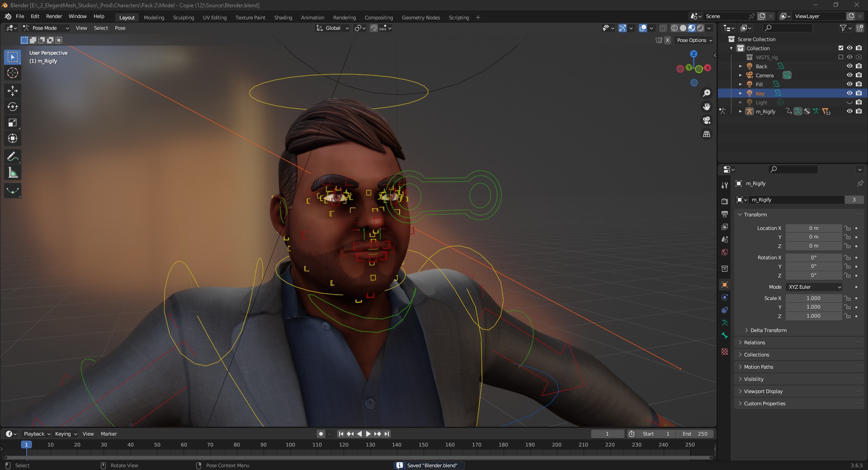Click the Play animation button
Viewport: 868px width, 470px height.
[x=368, y=434]
